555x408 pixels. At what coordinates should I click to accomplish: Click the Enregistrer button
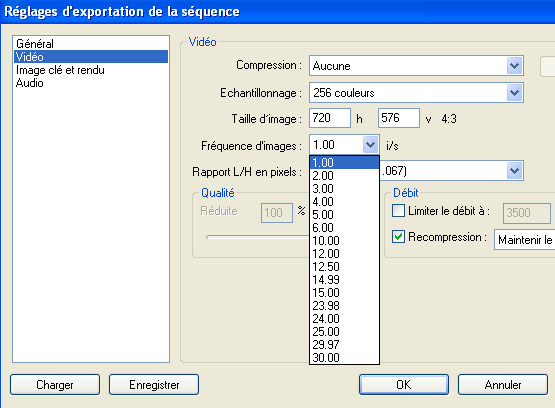coord(154,385)
